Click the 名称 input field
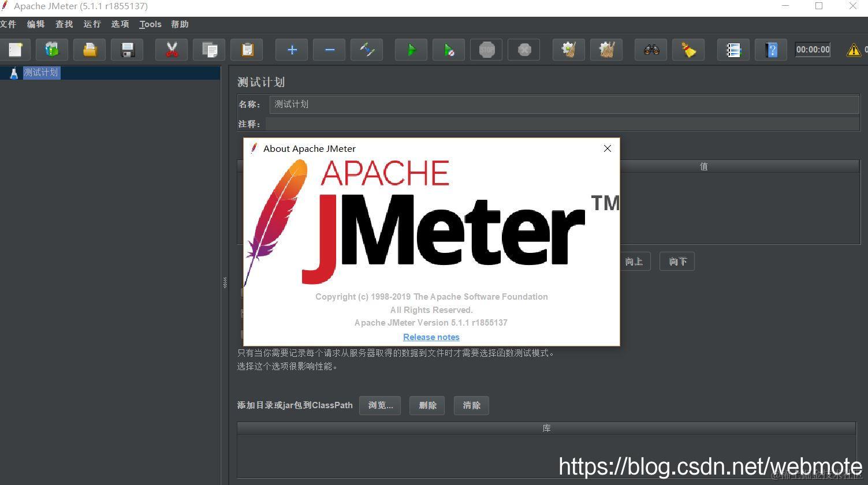 564,105
